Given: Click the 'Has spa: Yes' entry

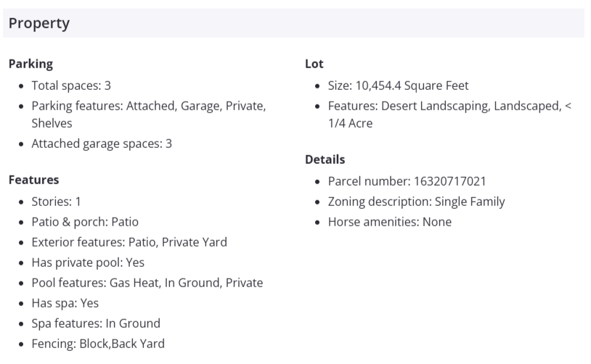Looking at the screenshot, I should pos(65,302).
